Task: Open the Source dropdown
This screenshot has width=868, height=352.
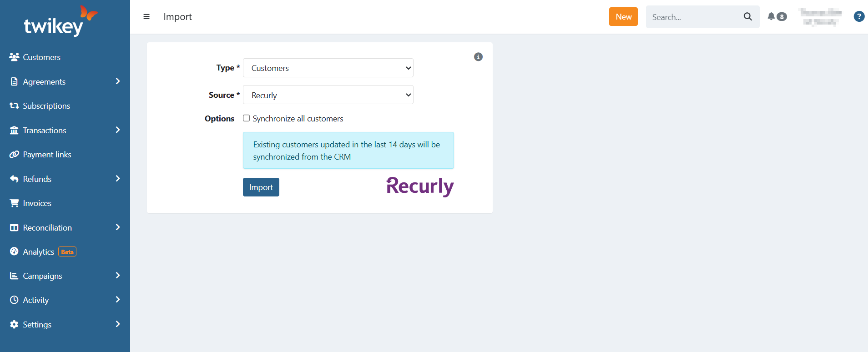Action: (328, 95)
